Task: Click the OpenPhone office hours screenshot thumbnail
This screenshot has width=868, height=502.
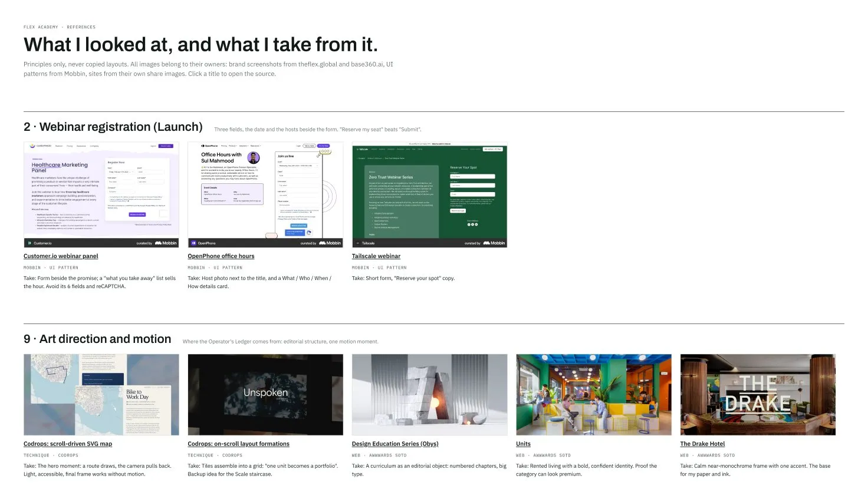Action: tap(265, 194)
